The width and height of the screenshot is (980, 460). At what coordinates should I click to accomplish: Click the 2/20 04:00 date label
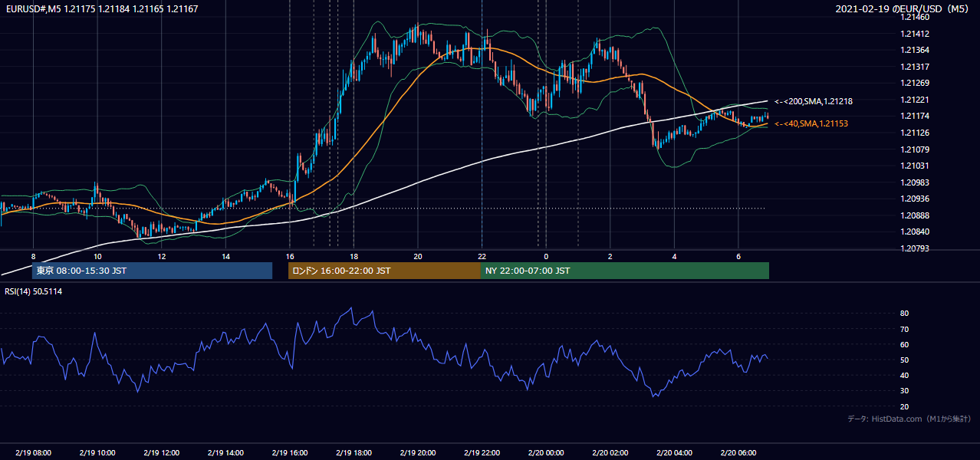(674, 453)
